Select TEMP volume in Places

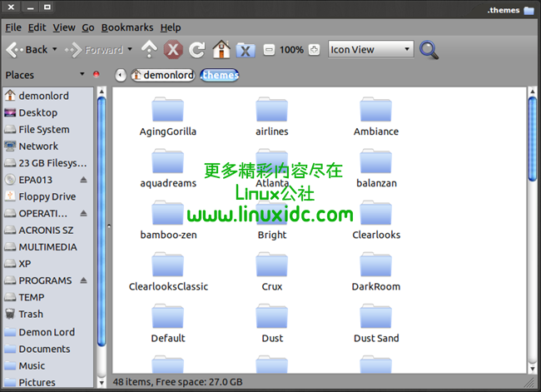pos(48,297)
